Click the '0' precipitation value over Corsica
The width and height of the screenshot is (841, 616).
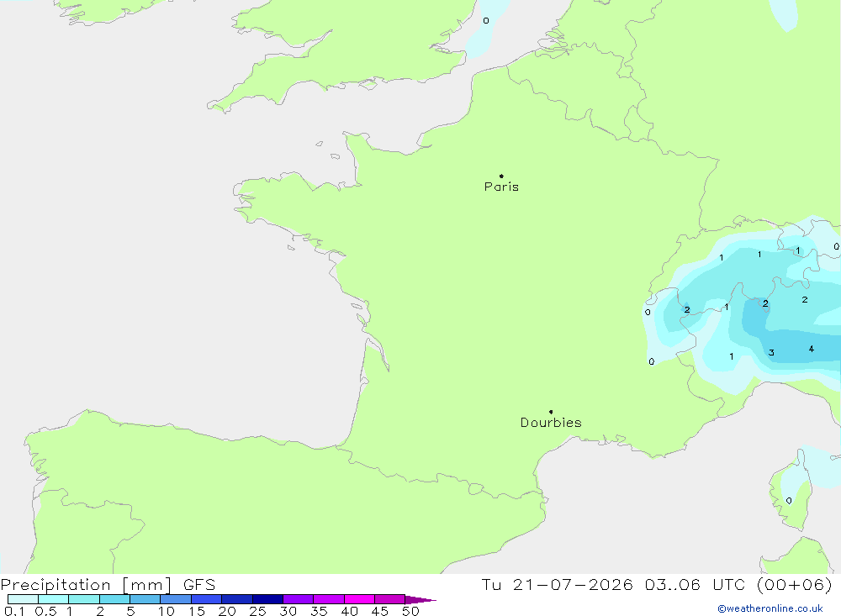point(789,501)
